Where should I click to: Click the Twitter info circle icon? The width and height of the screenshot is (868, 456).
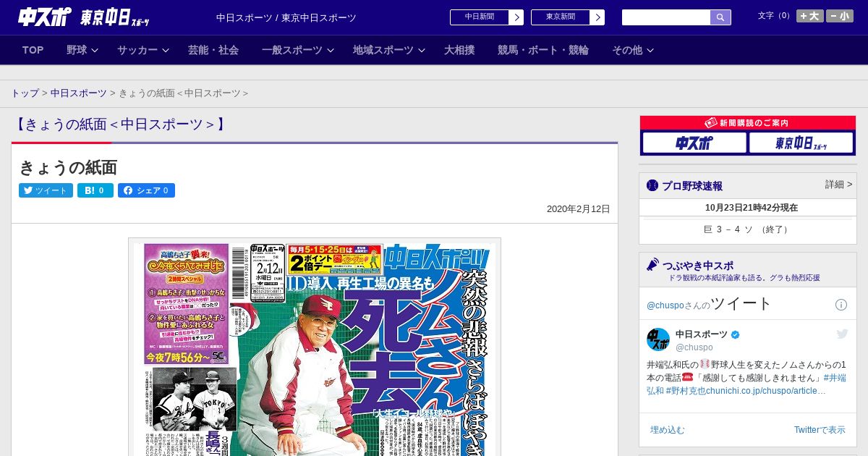point(841,305)
